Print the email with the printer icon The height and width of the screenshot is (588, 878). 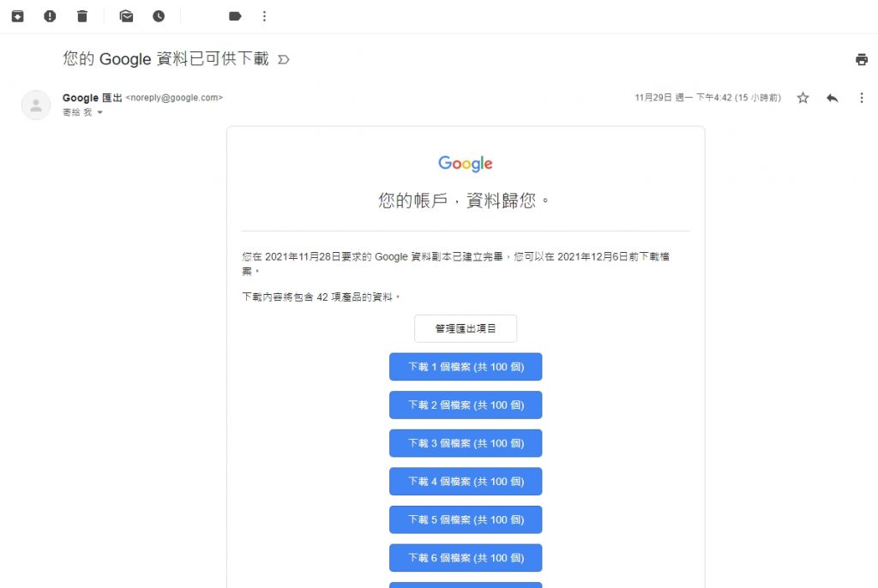click(862, 59)
